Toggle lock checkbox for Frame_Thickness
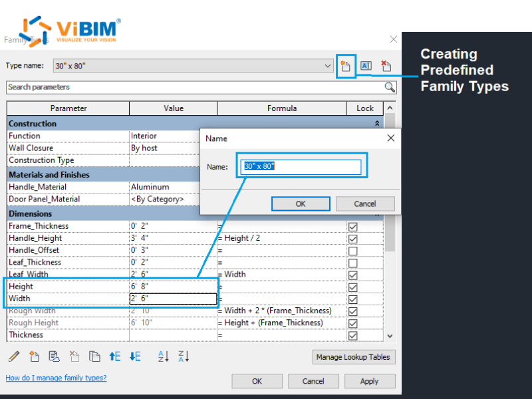The height and width of the screenshot is (399, 532). [353, 227]
